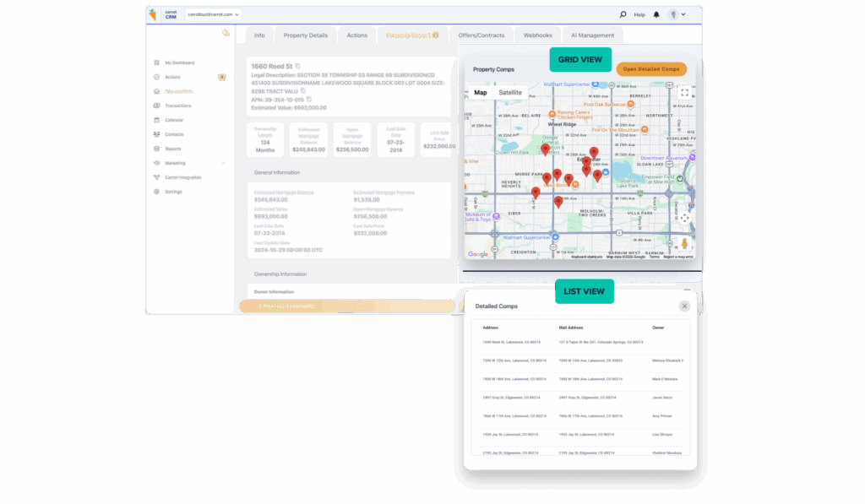Image resolution: width=865 pixels, height=504 pixels.
Task: Open the Webhooks tab
Action: 538,35
